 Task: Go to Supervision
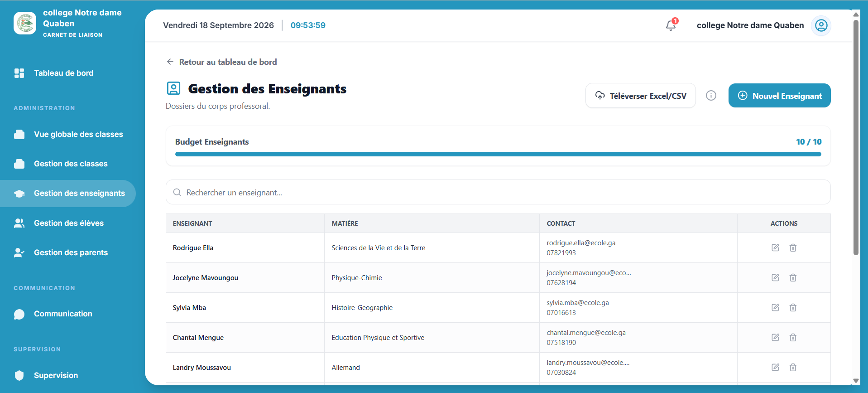pos(68,375)
